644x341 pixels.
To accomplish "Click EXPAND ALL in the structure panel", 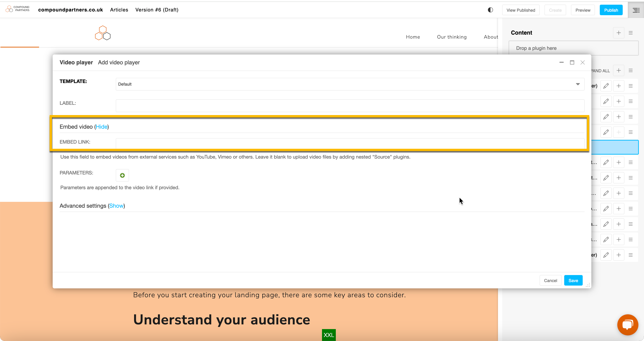I will pos(600,71).
